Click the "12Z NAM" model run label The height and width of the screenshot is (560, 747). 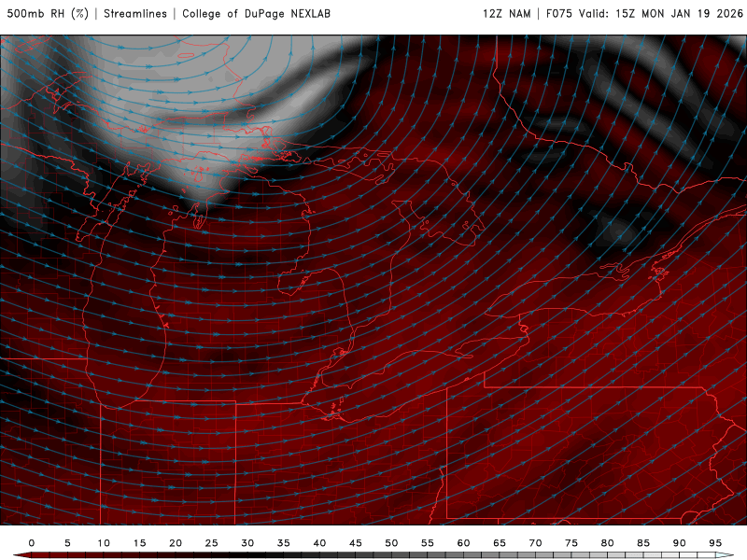(x=507, y=14)
